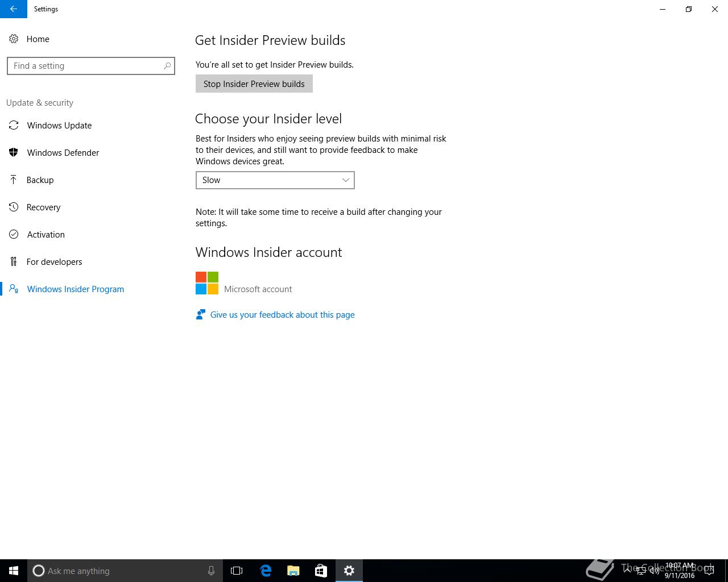Go back with the Settings back arrow

(13, 9)
